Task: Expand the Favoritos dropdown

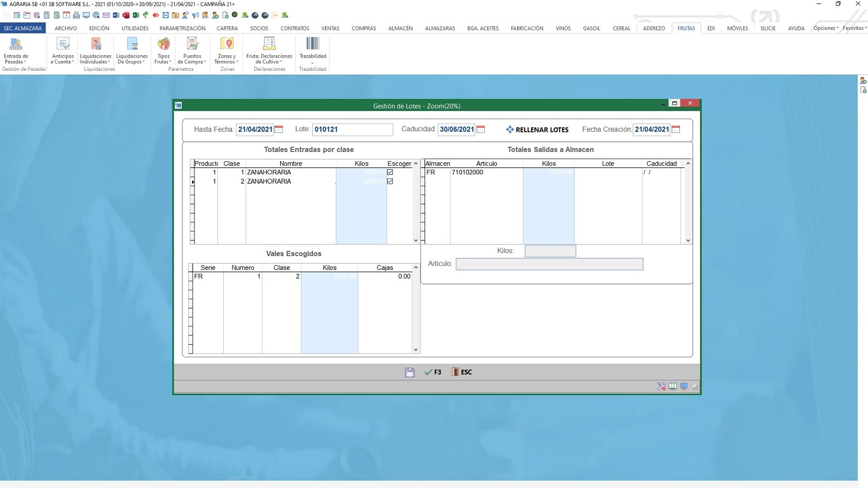Action: click(x=855, y=28)
